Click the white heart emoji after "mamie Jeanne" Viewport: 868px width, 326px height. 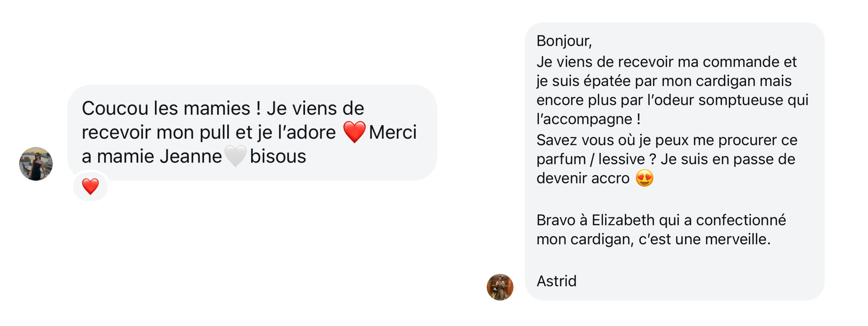tap(235, 156)
